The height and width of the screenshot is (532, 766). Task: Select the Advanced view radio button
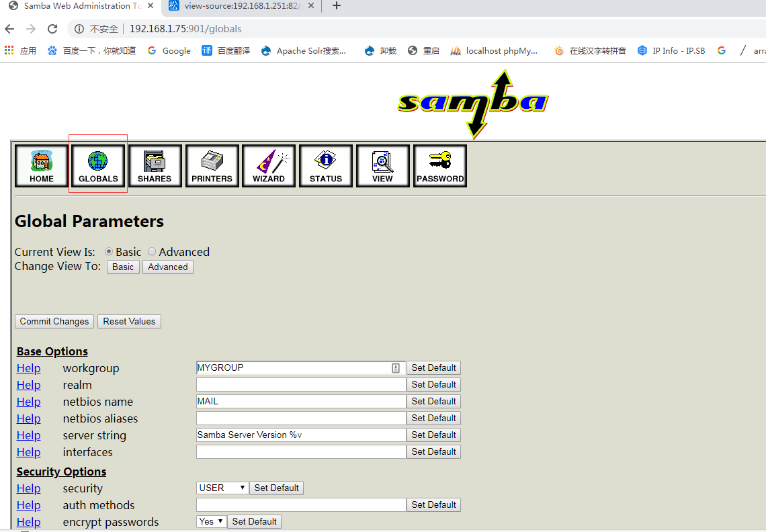pyautogui.click(x=152, y=251)
